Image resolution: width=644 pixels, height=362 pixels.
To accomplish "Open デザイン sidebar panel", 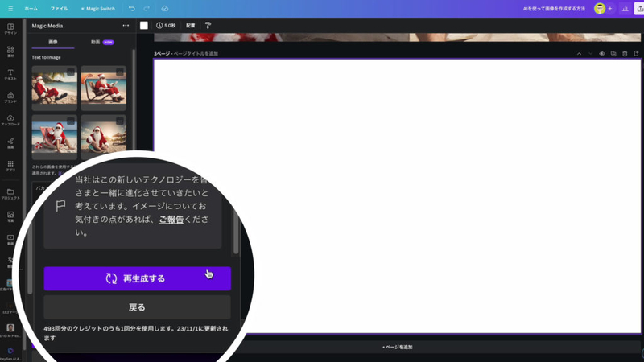I will pyautogui.click(x=10, y=29).
